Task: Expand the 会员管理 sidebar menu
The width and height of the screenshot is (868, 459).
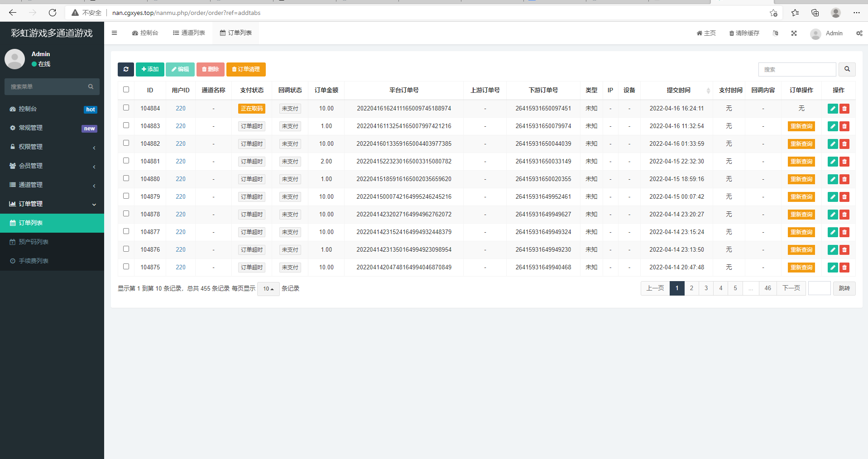Action: [52, 166]
